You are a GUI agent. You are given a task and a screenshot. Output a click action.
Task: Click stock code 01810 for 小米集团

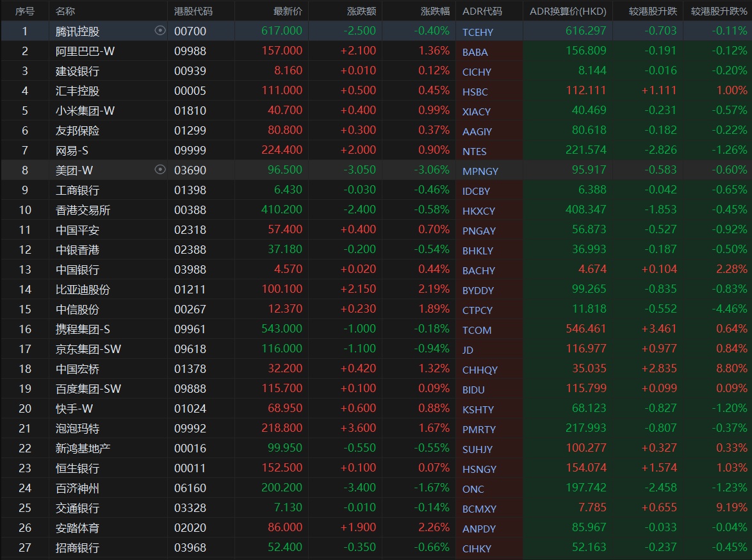[190, 111]
